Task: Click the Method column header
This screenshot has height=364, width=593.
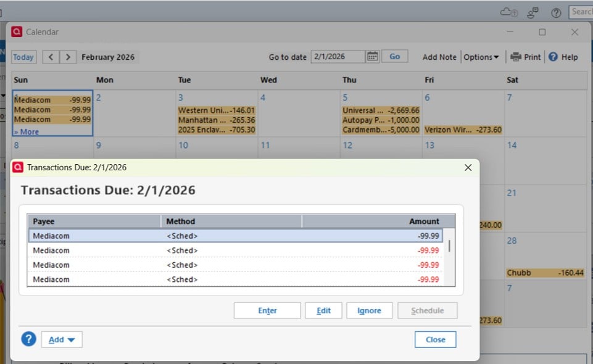Action: click(231, 221)
